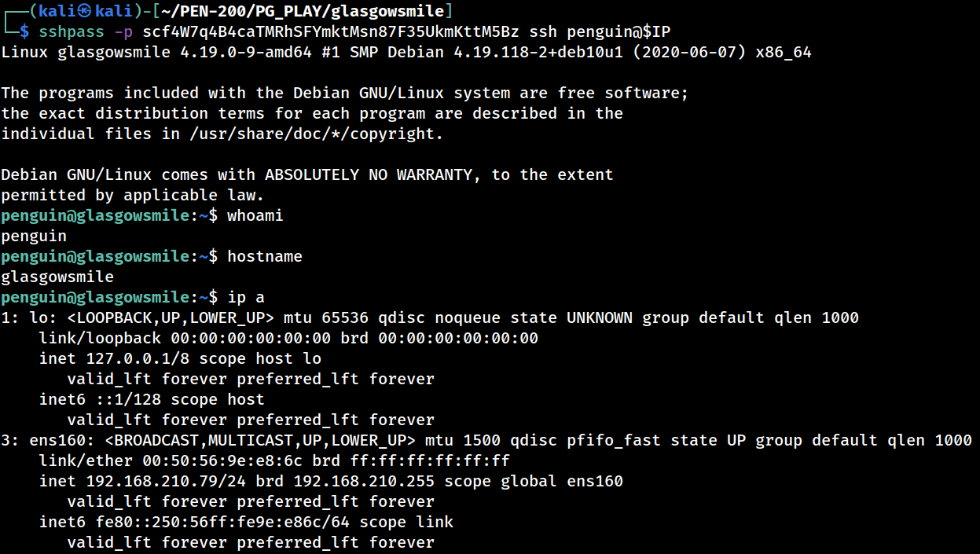Click the whoami command
Screen dimensions: 980x554
pyautogui.click(x=255, y=216)
